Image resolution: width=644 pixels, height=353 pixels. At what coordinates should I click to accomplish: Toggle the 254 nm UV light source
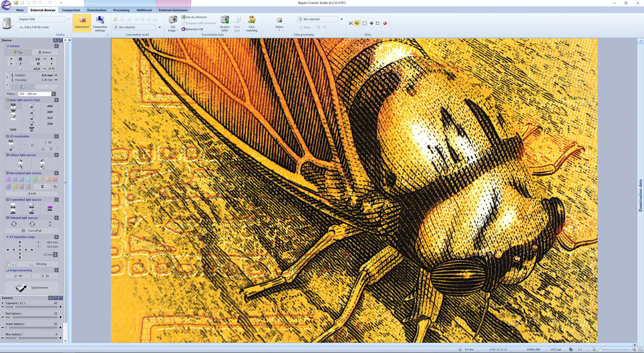click(x=50, y=124)
